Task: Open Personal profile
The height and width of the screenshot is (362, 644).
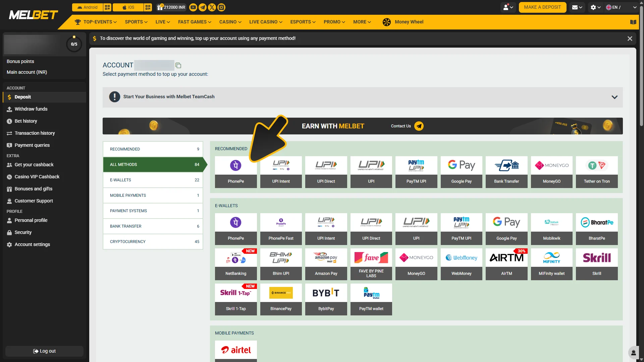Action: click(x=44, y=220)
